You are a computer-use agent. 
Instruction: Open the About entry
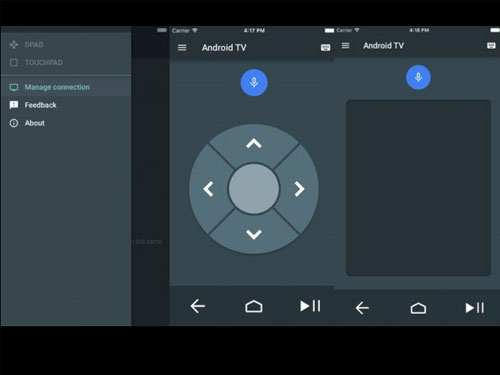[66, 123]
